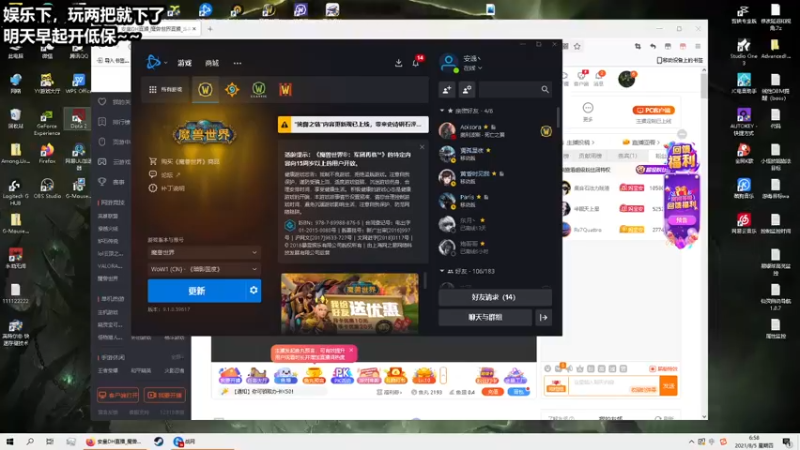Image resolution: width=800 pixels, height=450 pixels.
Task: Click Battle.net taskbar button
Action: [x=185, y=442]
